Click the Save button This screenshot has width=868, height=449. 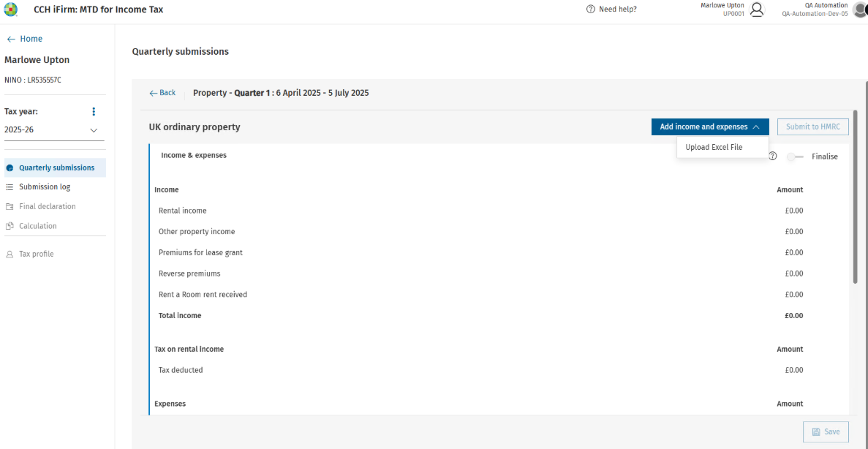826,432
